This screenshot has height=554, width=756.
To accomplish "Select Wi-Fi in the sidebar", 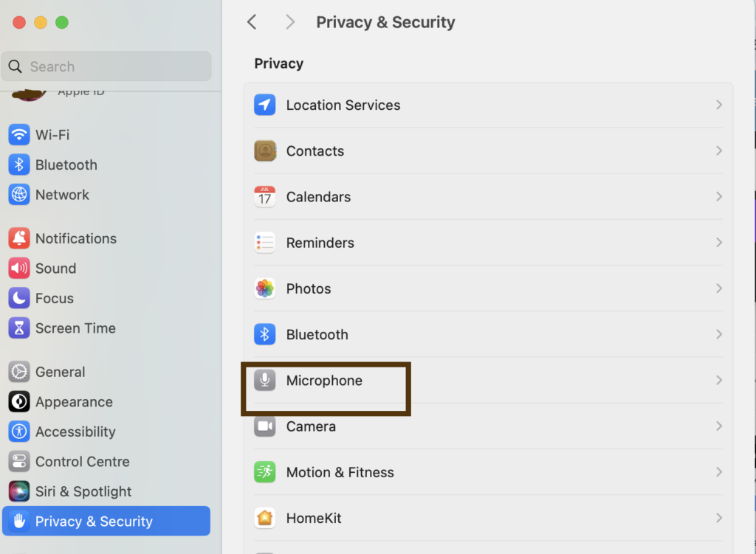I will point(52,135).
